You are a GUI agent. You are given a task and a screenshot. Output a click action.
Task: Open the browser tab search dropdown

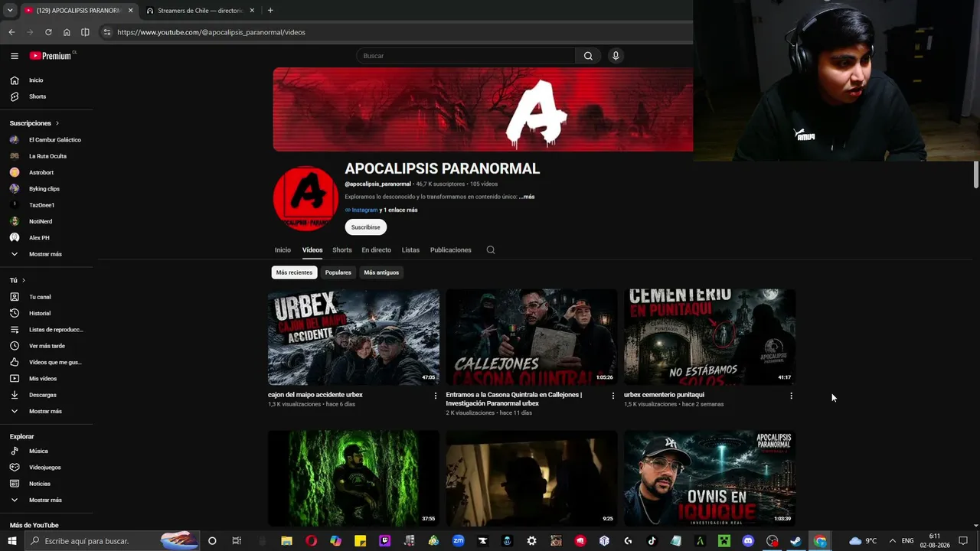coord(10,11)
